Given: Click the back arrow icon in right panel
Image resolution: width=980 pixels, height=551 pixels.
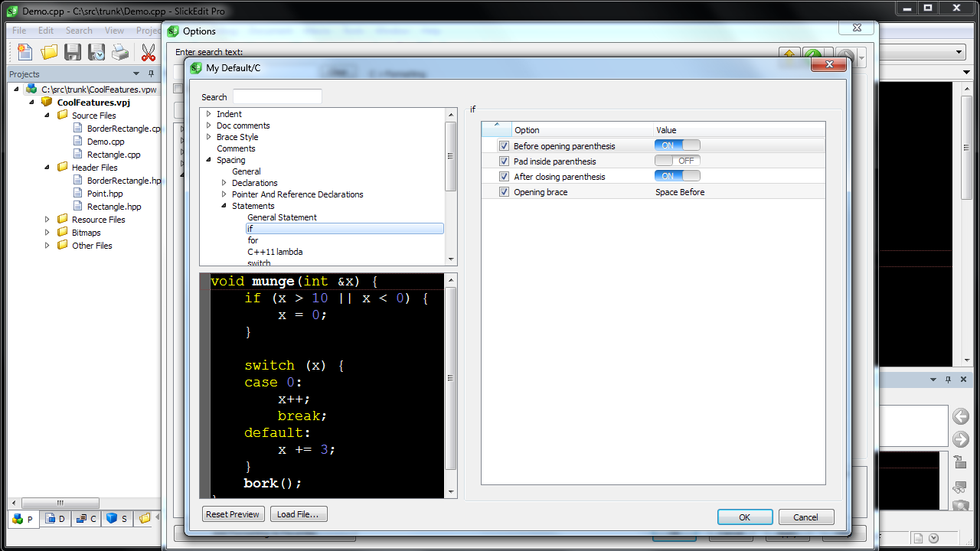Looking at the screenshot, I should pyautogui.click(x=960, y=417).
